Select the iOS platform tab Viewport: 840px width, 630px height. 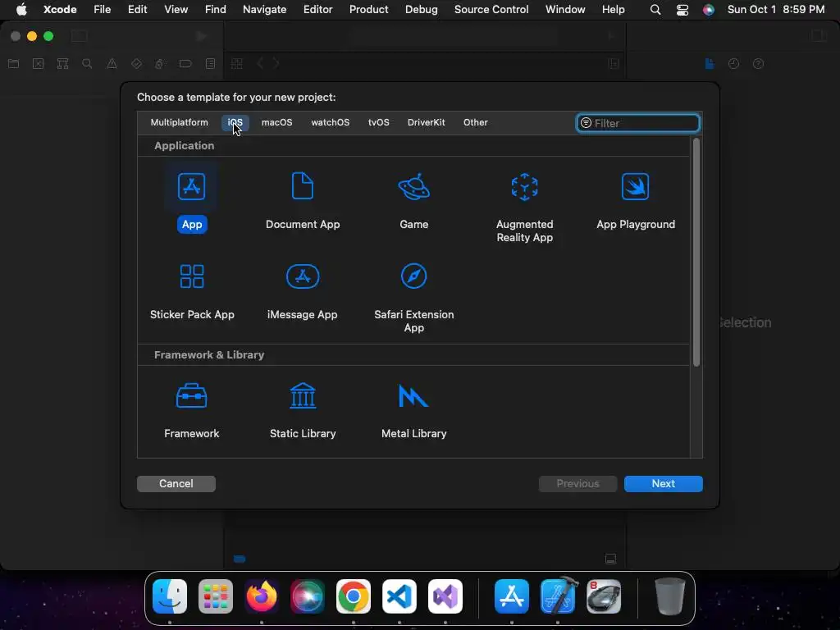tap(235, 122)
